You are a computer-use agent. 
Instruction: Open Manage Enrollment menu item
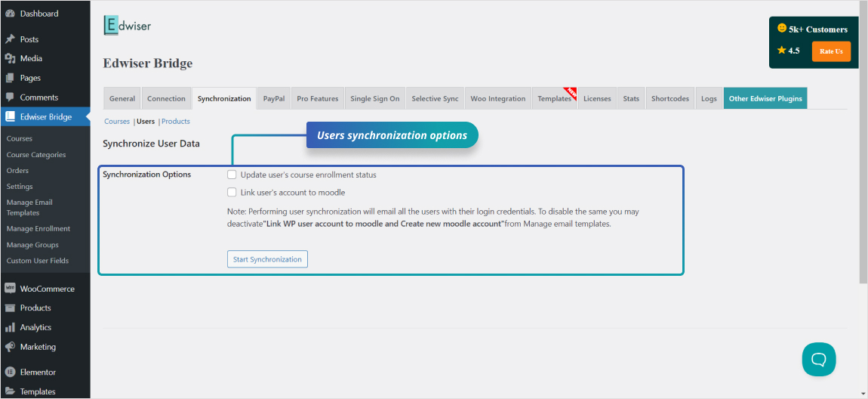click(38, 228)
